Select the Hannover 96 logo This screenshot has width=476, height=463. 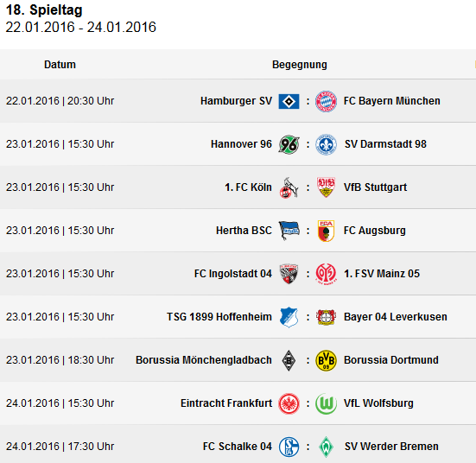point(289,144)
